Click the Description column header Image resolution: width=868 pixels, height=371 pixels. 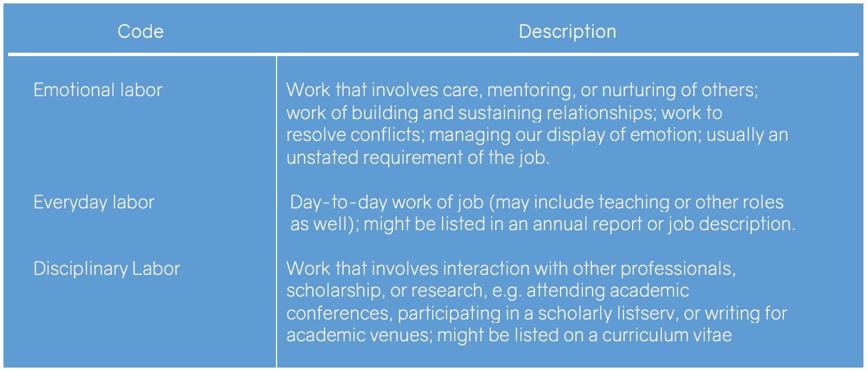coord(567,31)
